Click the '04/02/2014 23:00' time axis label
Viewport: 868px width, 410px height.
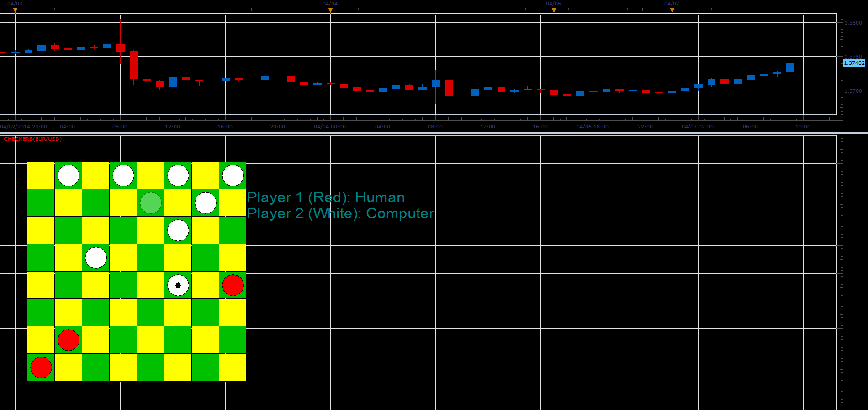point(24,127)
